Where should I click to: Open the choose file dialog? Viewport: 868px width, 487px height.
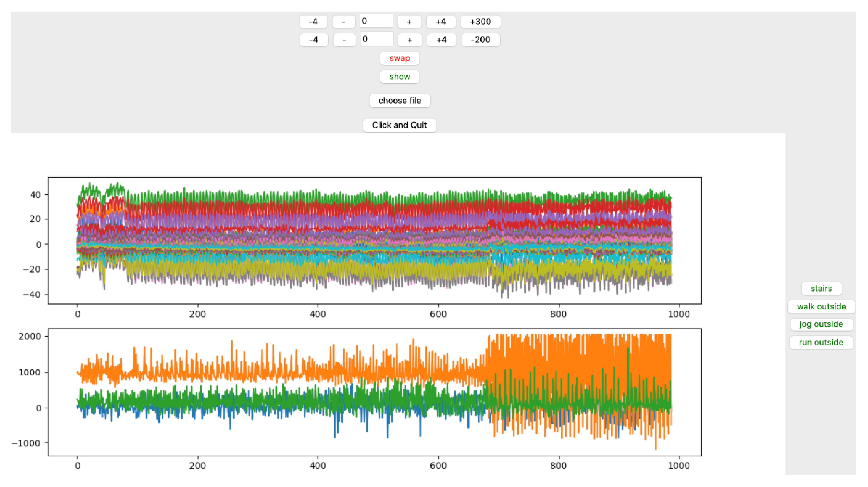tap(400, 101)
